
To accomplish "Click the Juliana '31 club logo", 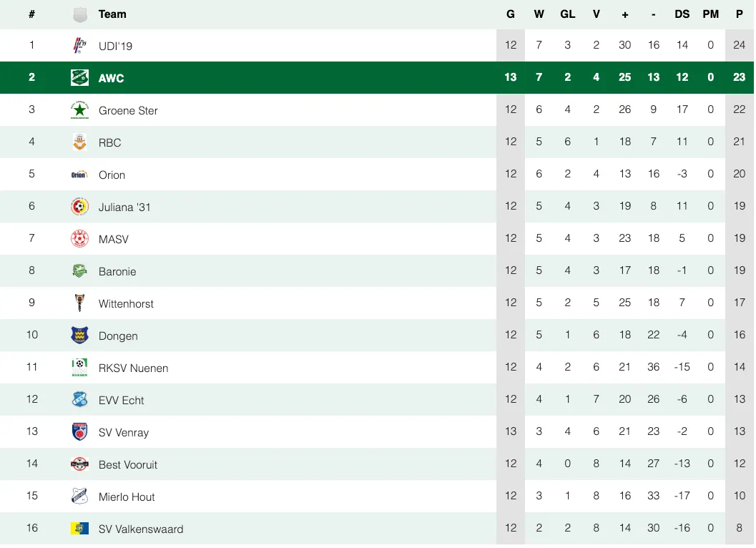I will 79,207.
